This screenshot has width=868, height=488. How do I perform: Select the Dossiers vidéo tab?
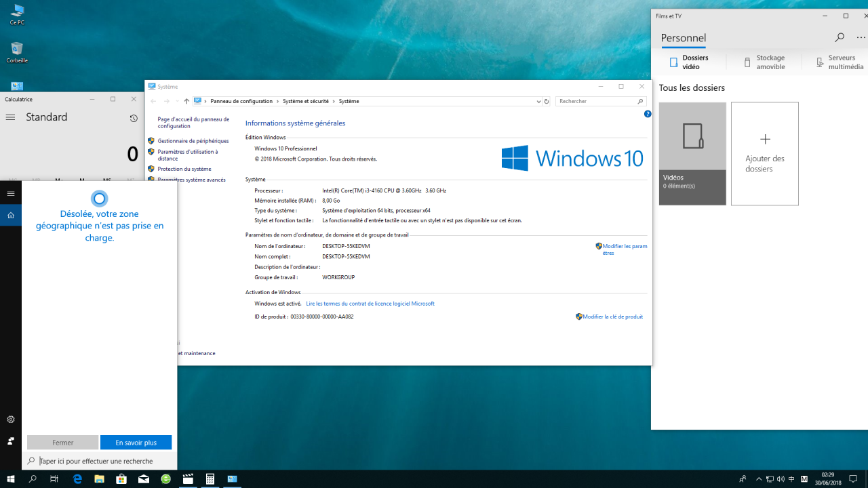[x=688, y=62]
